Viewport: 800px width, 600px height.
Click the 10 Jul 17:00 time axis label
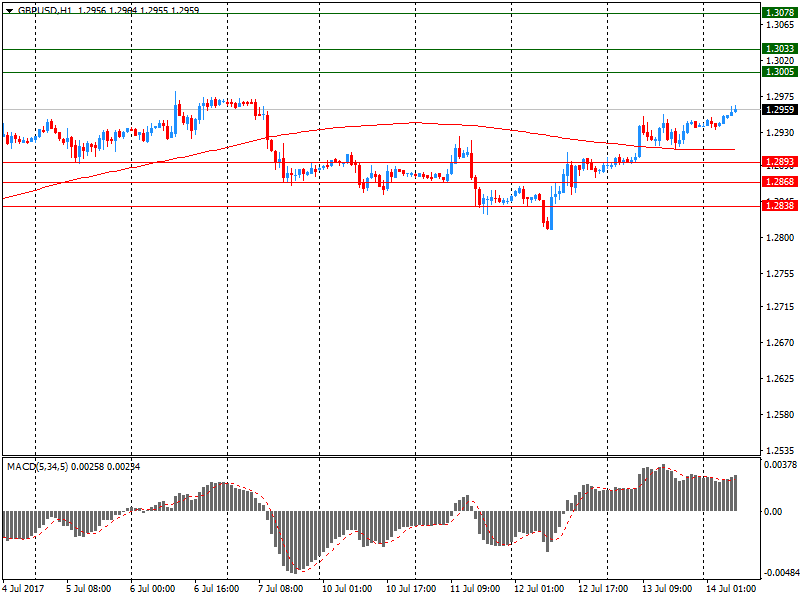click(x=411, y=588)
